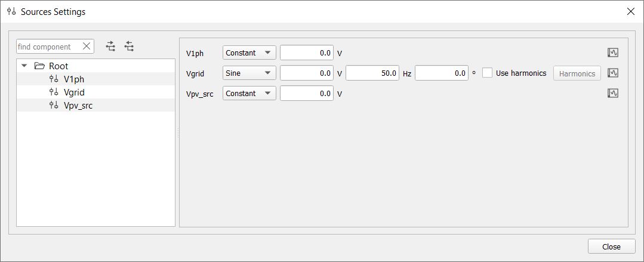Open the V1ph Constant type dropdown

(x=249, y=53)
